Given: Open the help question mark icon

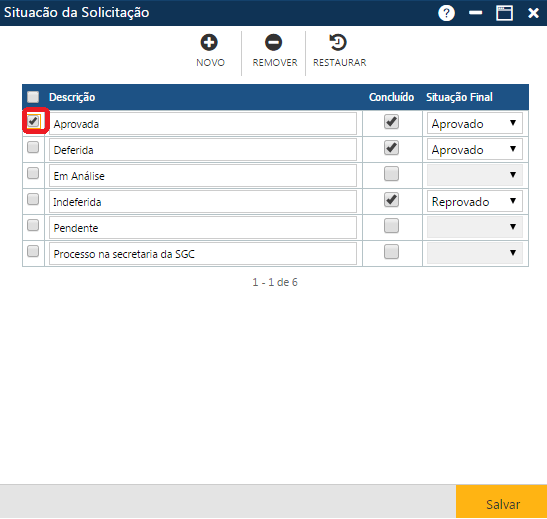Looking at the screenshot, I should click(446, 13).
